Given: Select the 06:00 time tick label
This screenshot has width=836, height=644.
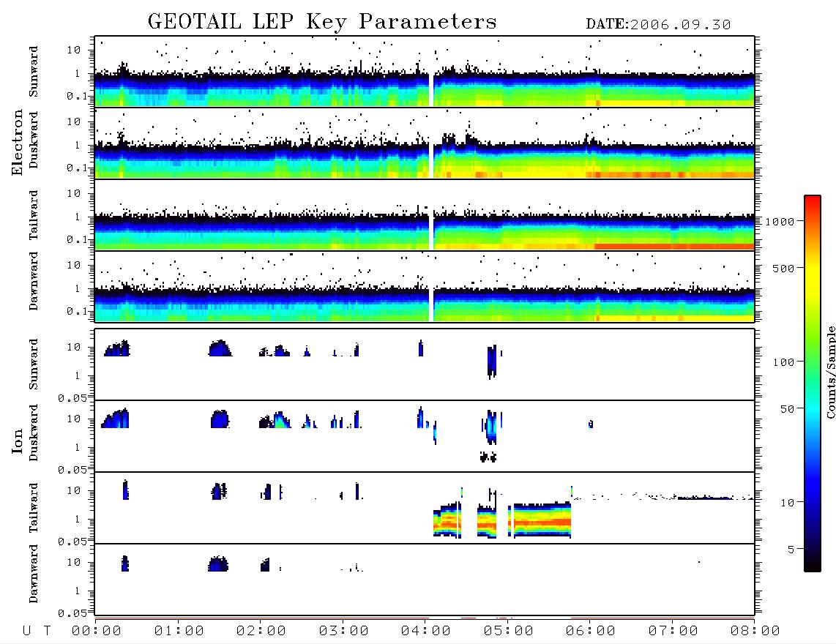Looking at the screenshot, I should click(x=590, y=632).
